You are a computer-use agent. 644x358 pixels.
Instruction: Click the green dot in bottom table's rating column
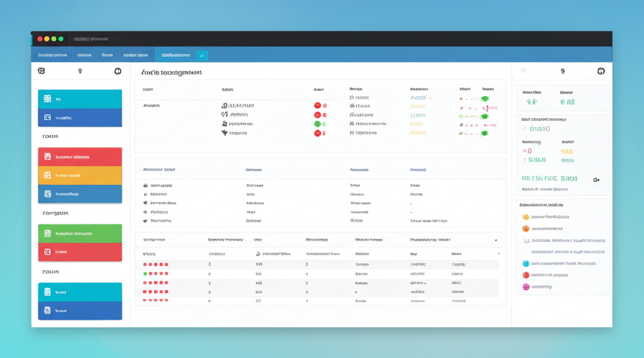145,274
